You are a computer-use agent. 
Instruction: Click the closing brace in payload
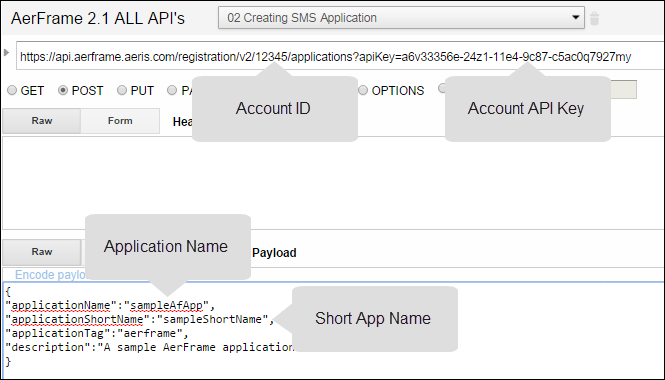click(8, 361)
